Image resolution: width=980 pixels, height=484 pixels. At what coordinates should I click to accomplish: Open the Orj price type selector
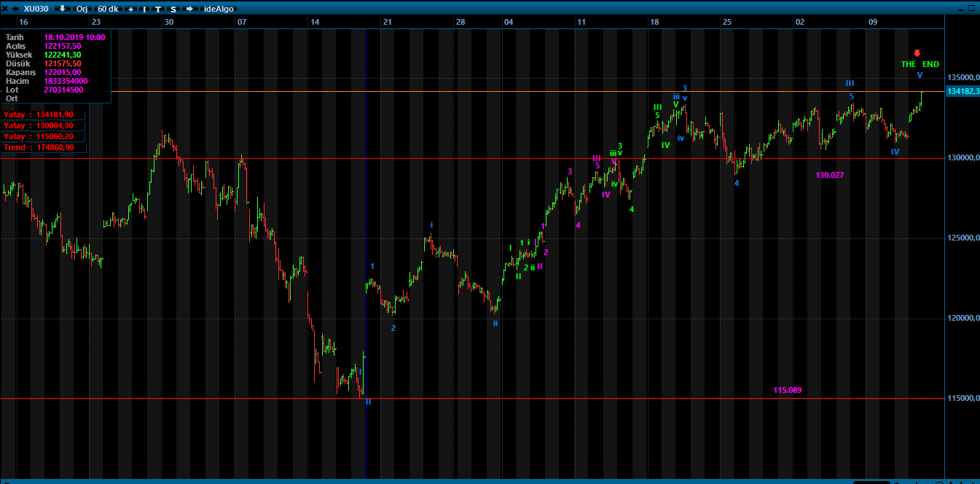[82, 9]
